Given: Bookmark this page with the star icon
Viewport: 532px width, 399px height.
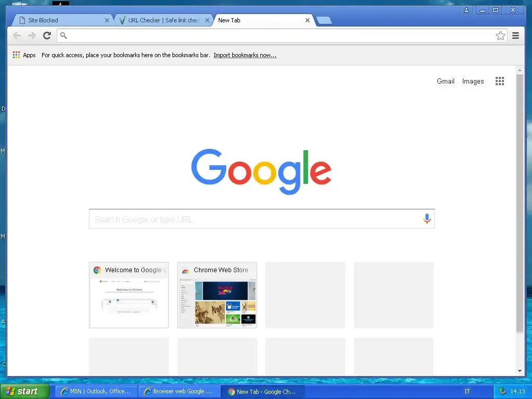Looking at the screenshot, I should (x=500, y=36).
